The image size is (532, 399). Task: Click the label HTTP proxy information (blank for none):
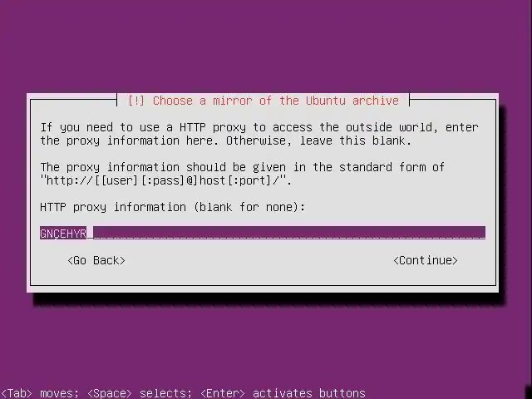173,207
